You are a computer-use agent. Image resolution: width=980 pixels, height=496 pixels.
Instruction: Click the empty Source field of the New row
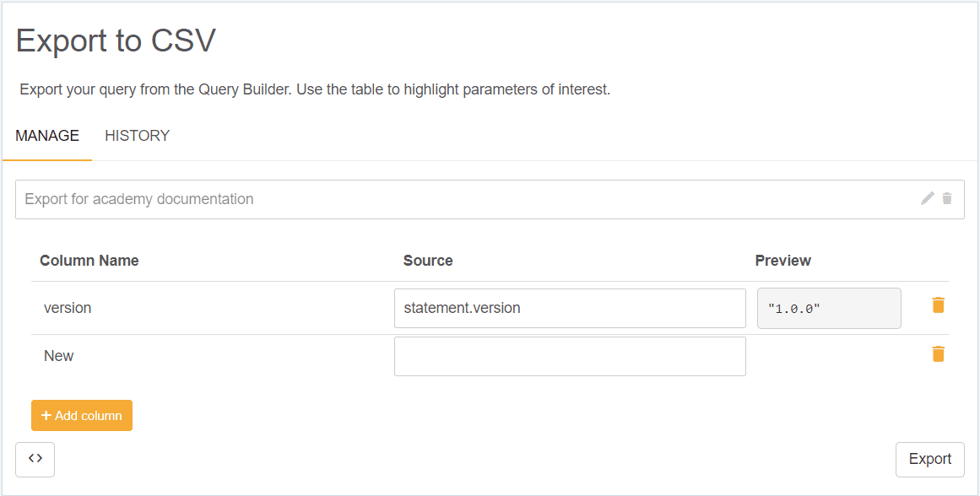coord(570,355)
